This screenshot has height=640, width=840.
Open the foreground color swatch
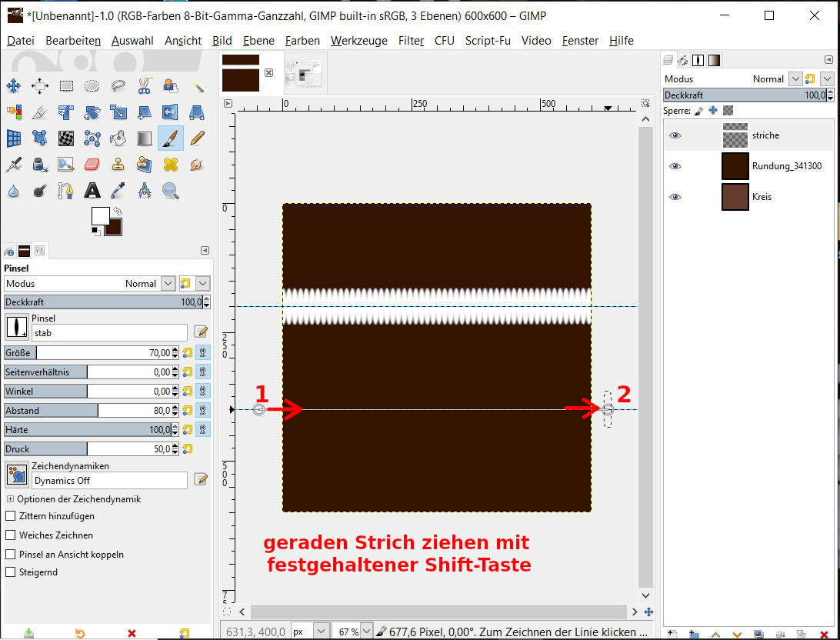(x=100, y=216)
